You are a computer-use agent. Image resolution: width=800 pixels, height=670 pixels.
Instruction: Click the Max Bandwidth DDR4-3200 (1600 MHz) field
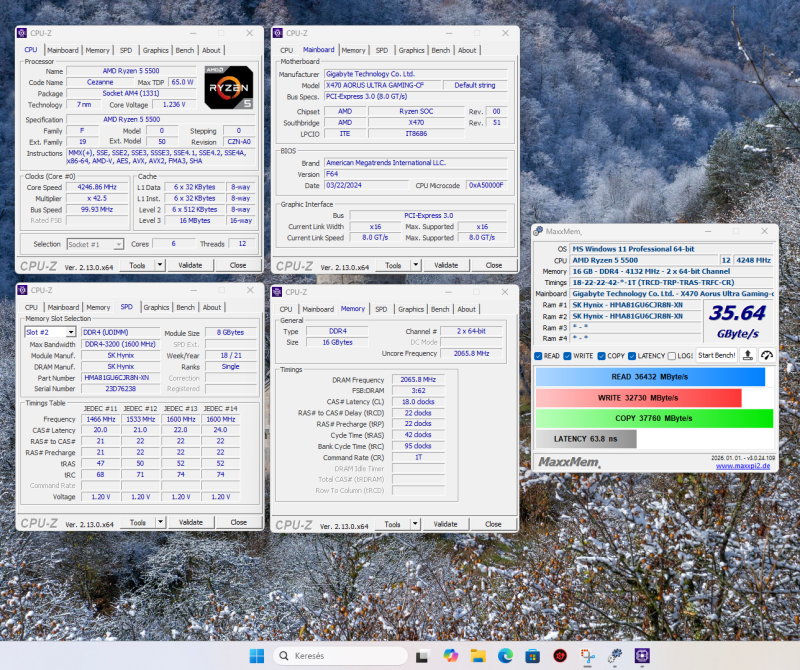(x=120, y=344)
